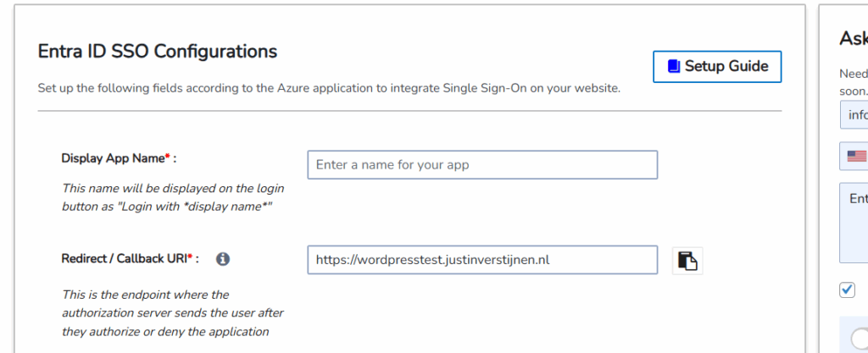Click into the Redirect / Callback URI field
Image resolution: width=868 pixels, height=353 pixels.
point(482,260)
